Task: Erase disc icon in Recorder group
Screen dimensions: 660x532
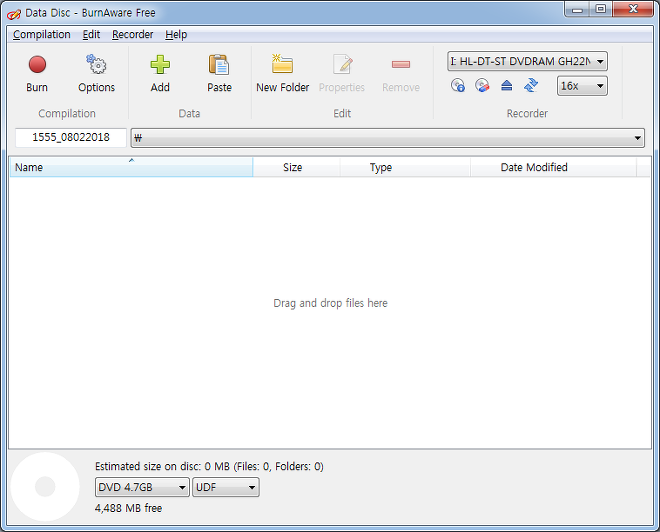Action: [x=482, y=85]
